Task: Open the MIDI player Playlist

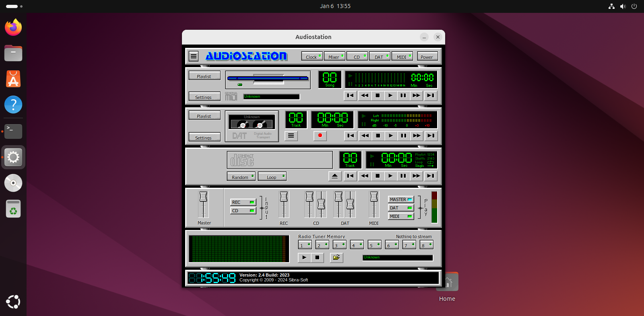Action: pos(204,76)
